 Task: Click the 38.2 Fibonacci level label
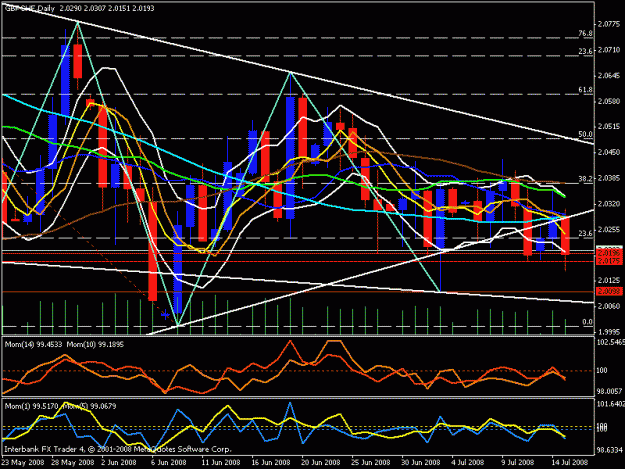tap(585, 178)
